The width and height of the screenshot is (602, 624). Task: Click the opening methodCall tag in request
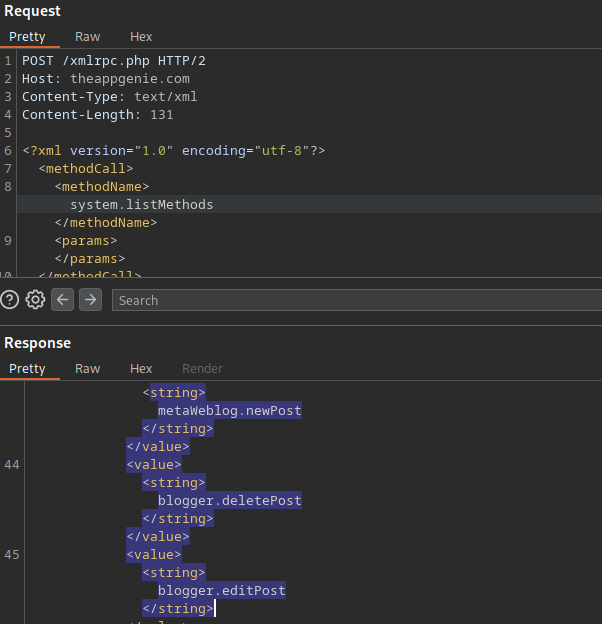tap(86, 168)
